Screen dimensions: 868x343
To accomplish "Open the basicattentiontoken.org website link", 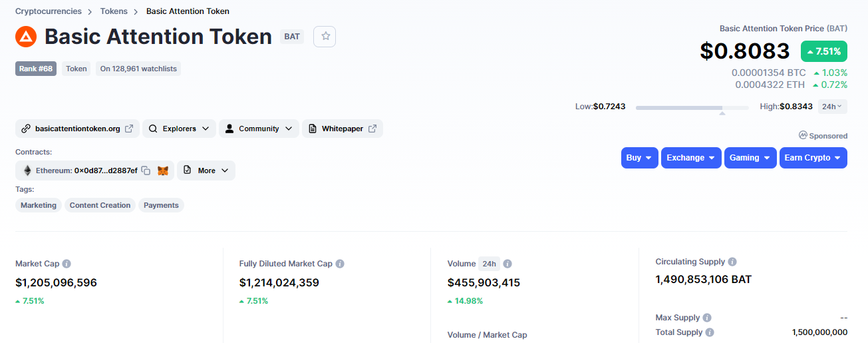I will pos(77,129).
